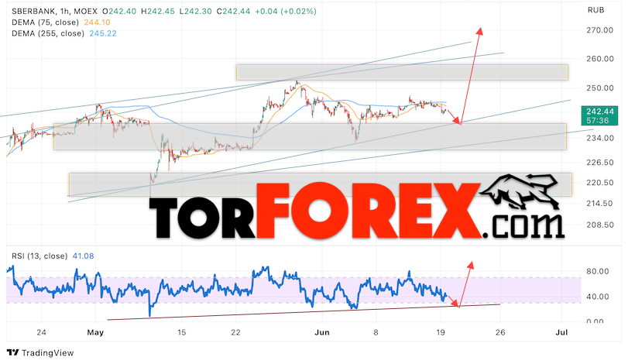Click the Jul date axis label
Viewport: 628px width, 364px height.
click(x=562, y=332)
